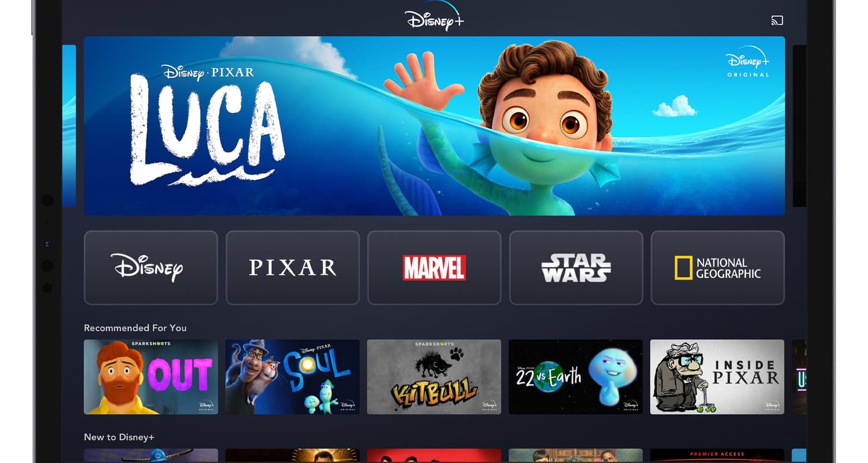Open the Disney brand tile
The image size is (868, 463).
click(x=151, y=267)
